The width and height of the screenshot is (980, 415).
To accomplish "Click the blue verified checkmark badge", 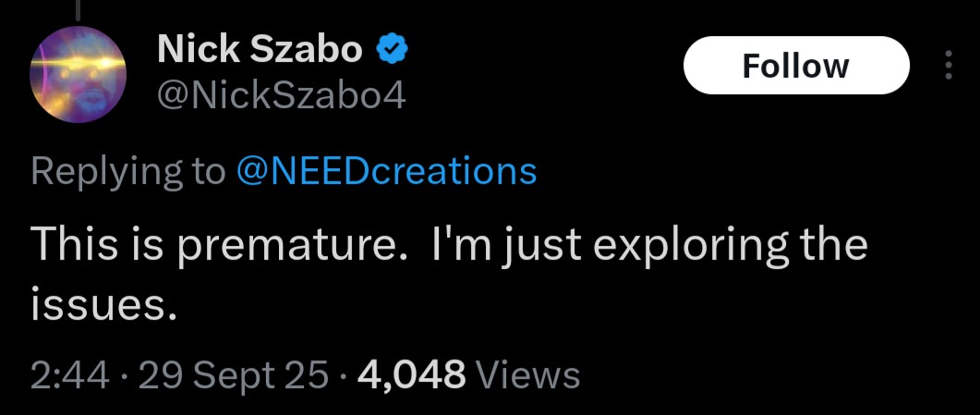I will [x=392, y=50].
